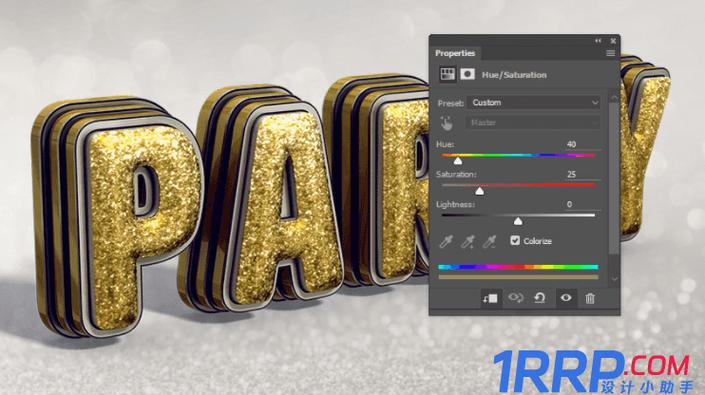Open the Properties panel flyout menu
The height and width of the screenshot is (395, 705).
coord(610,53)
